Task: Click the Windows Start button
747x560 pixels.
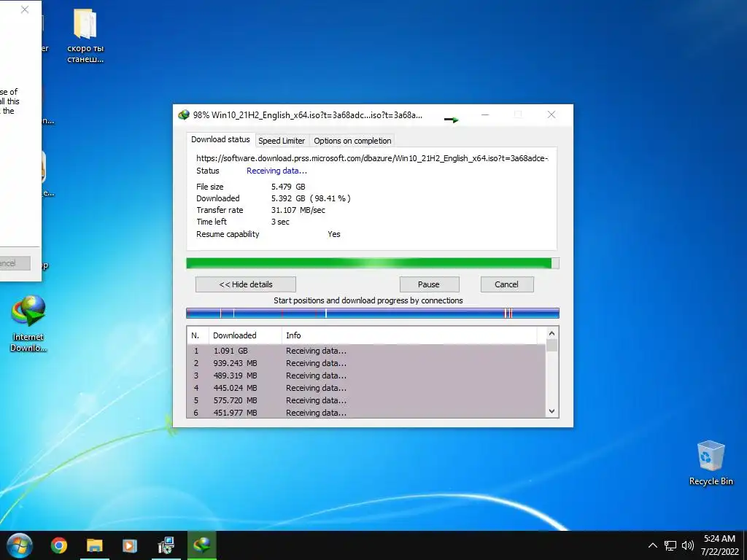Action: point(20,545)
